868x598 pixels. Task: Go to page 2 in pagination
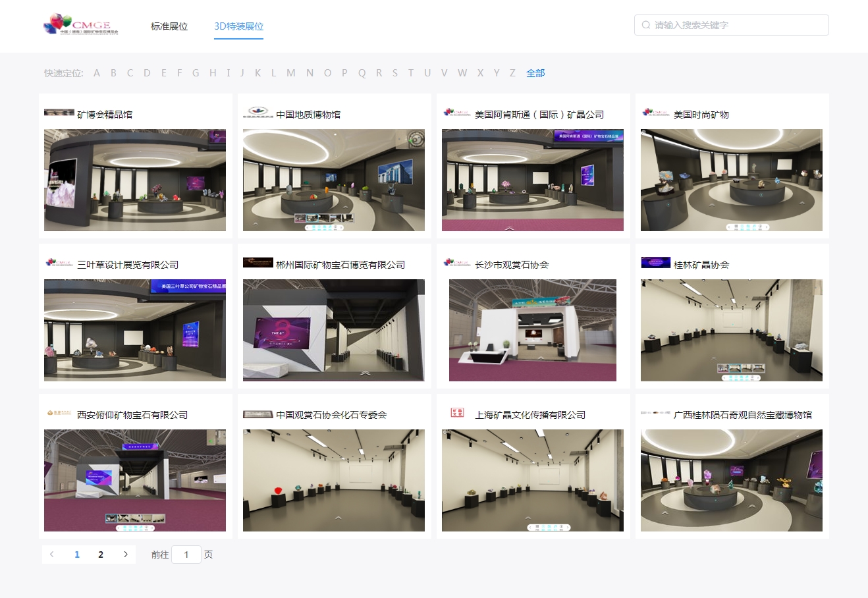tap(101, 555)
